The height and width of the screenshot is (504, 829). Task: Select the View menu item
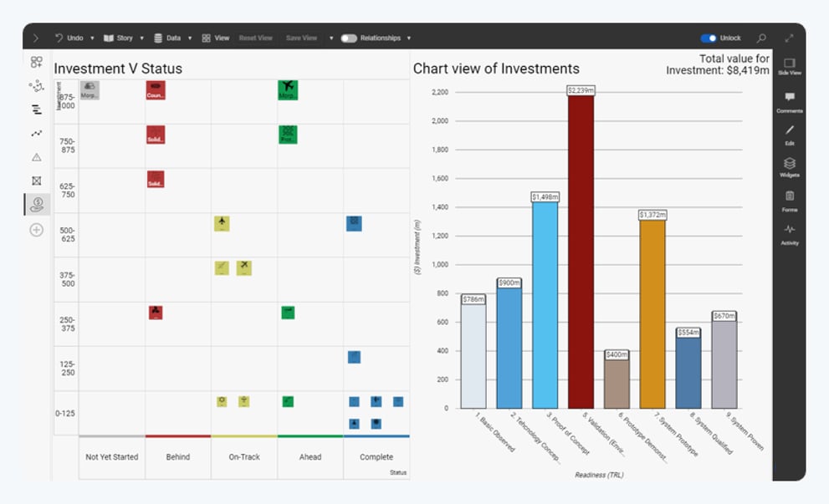(x=219, y=38)
